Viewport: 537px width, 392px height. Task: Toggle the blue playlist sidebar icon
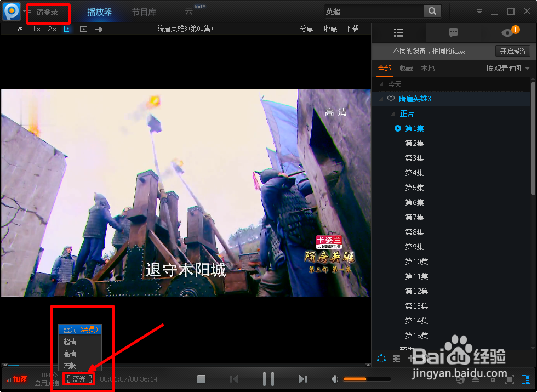(x=526, y=379)
